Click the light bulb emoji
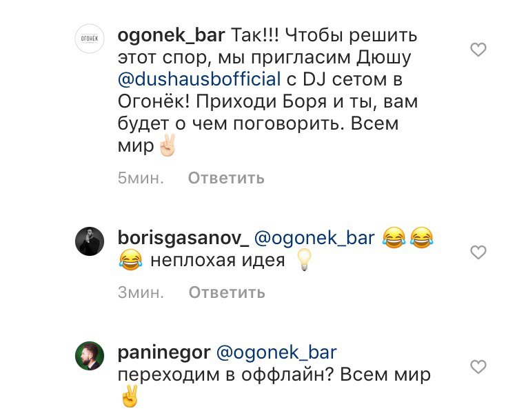Image resolution: width=517 pixels, height=420 pixels. pos(304,260)
